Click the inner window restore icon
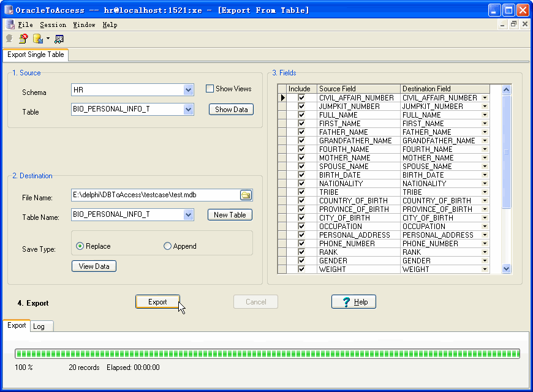Screen dimensions: 533x392 [x=513, y=24]
